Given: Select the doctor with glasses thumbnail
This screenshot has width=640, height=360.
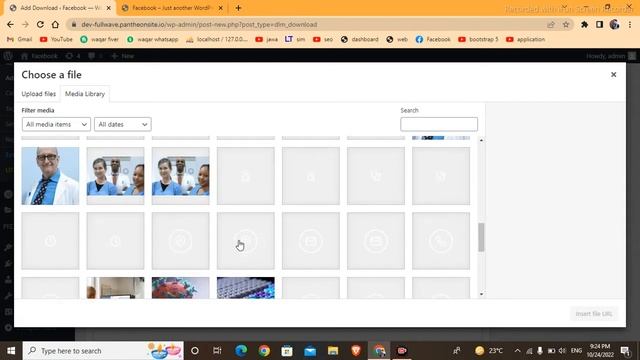Looking at the screenshot, I should point(50,176).
